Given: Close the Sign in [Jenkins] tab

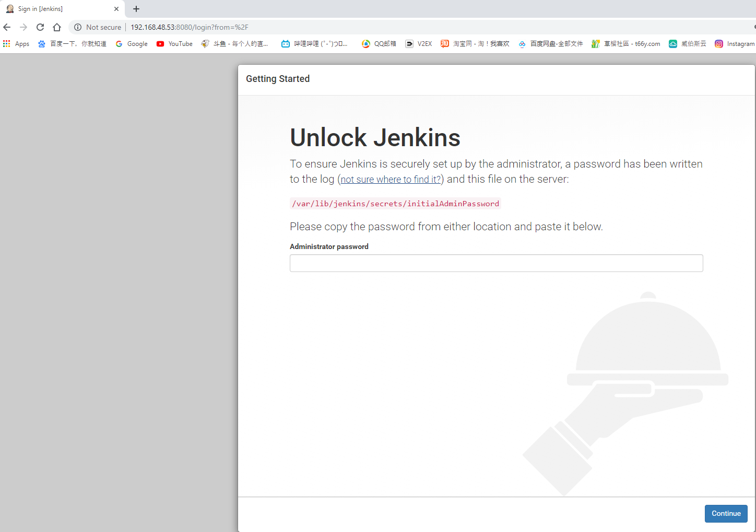Looking at the screenshot, I should coord(116,9).
